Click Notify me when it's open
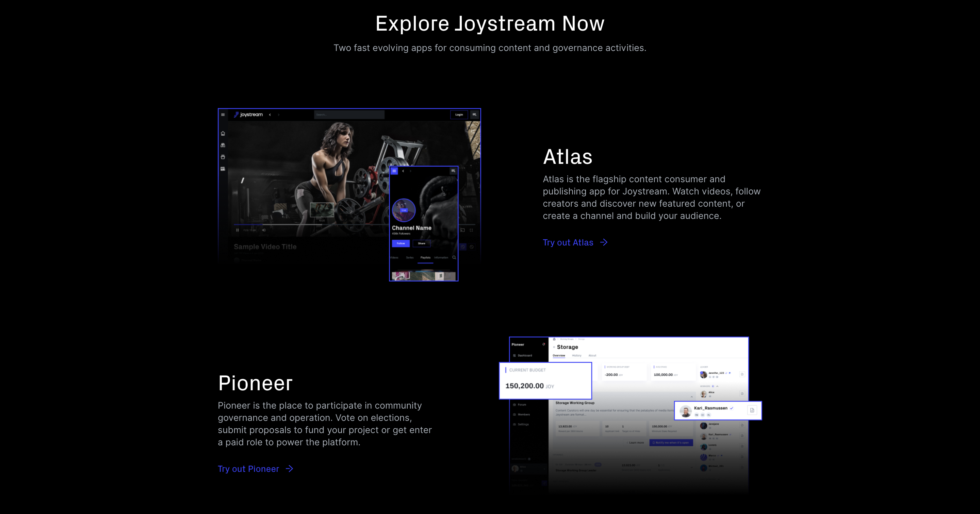980x514 pixels. point(671,443)
